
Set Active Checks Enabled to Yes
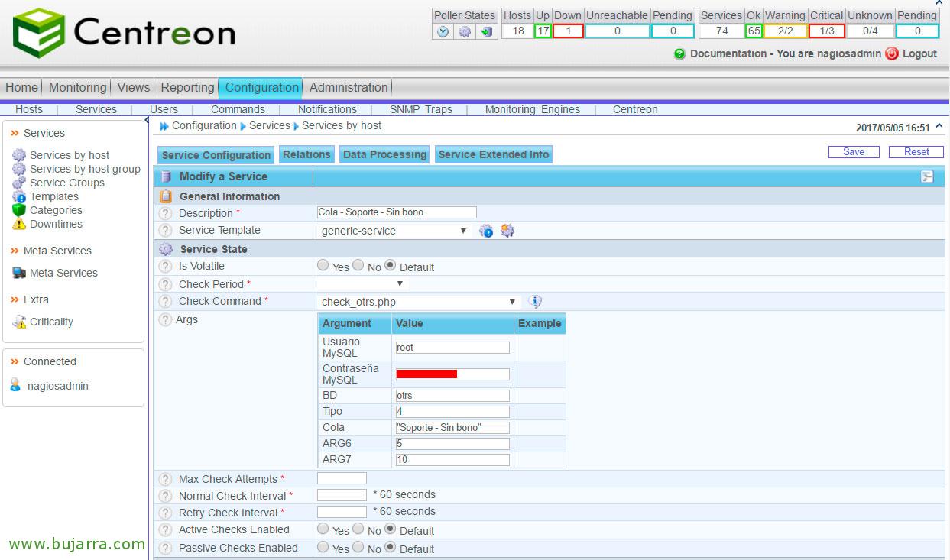pos(323,529)
